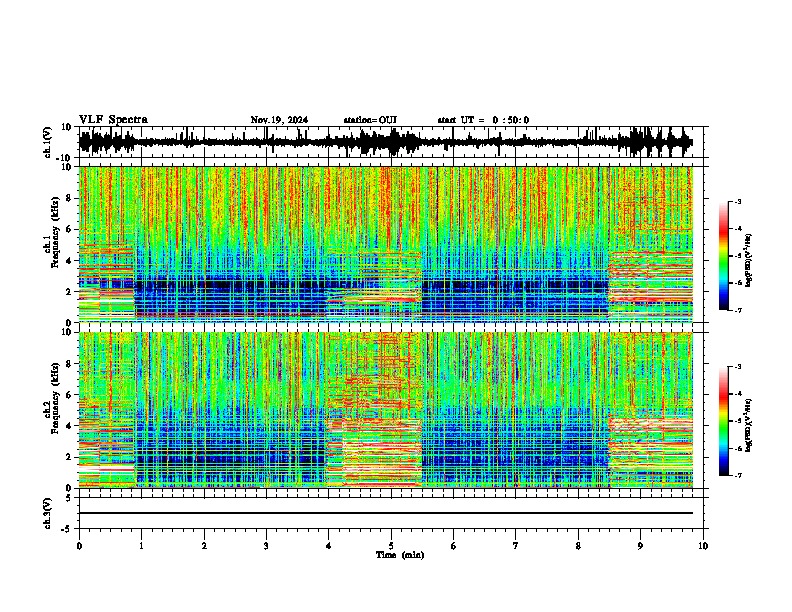
Task: Click the "2" tick on time axis
Action: click(x=204, y=546)
